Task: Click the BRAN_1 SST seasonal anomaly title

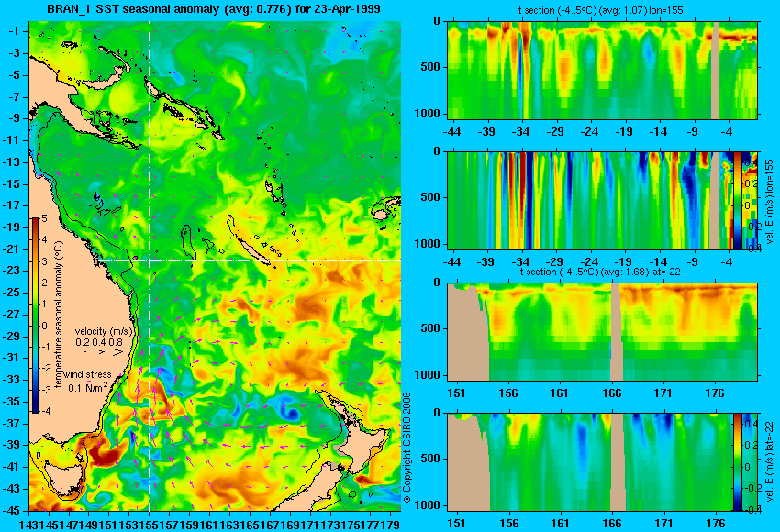Action: [x=214, y=9]
